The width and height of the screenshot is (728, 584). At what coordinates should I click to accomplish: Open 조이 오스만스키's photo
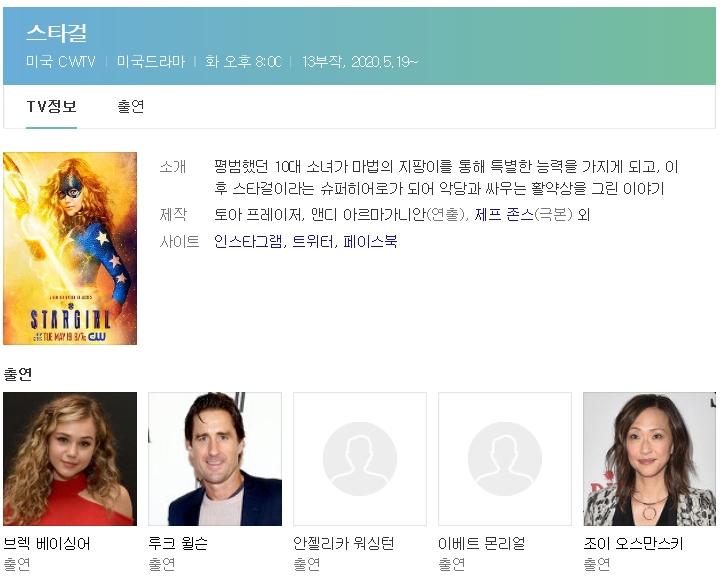tap(650, 459)
